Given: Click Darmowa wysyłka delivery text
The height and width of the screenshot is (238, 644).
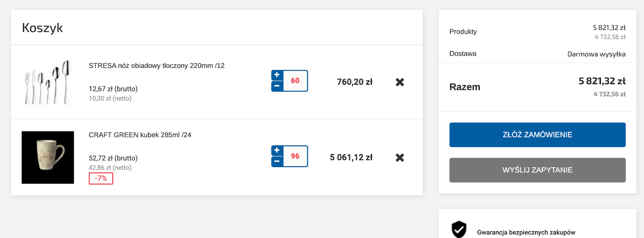Looking at the screenshot, I should point(596,54).
